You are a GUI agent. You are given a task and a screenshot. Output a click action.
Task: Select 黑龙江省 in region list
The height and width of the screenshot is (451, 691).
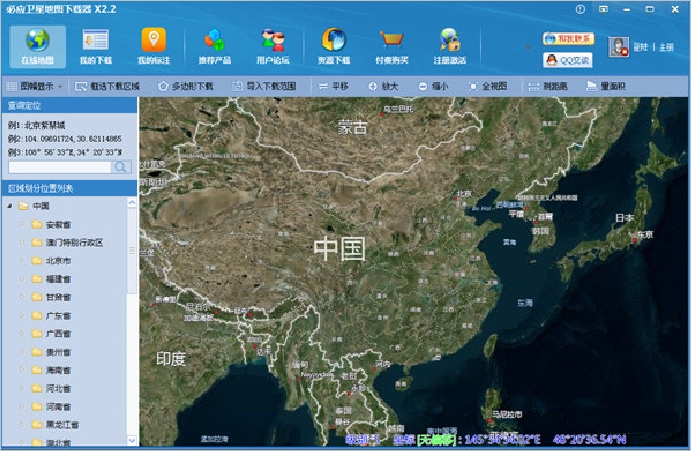(62, 425)
